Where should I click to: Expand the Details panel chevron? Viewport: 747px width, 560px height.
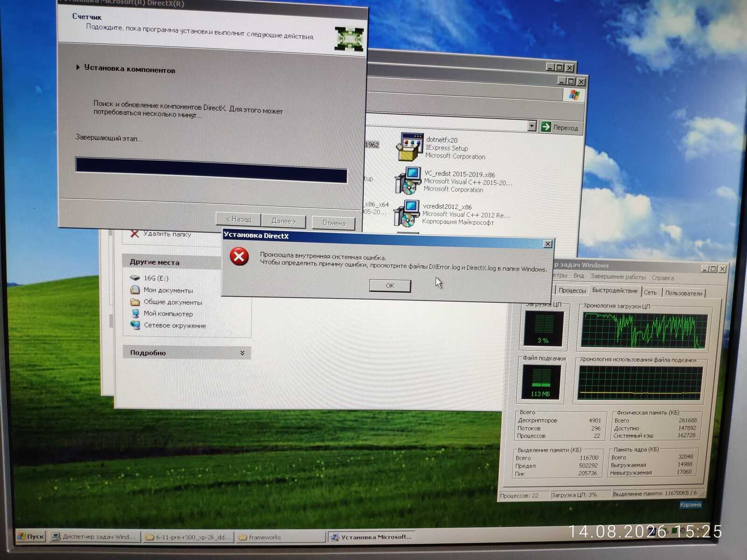point(242,353)
